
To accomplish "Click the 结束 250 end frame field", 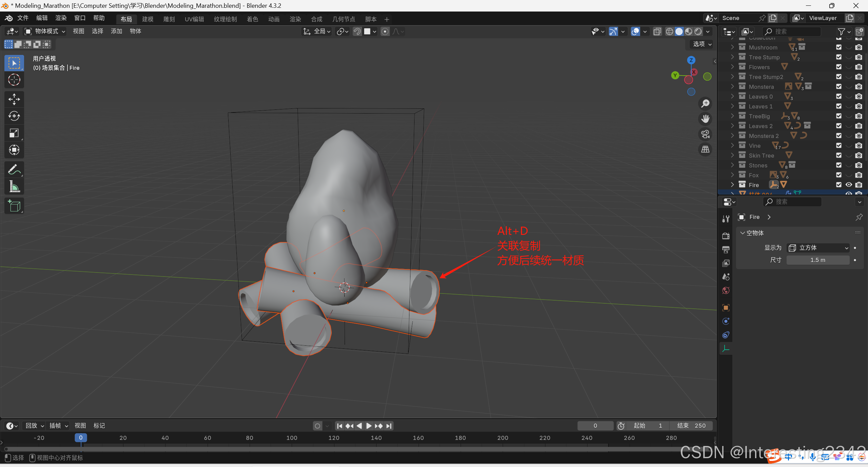I will [x=691, y=426].
